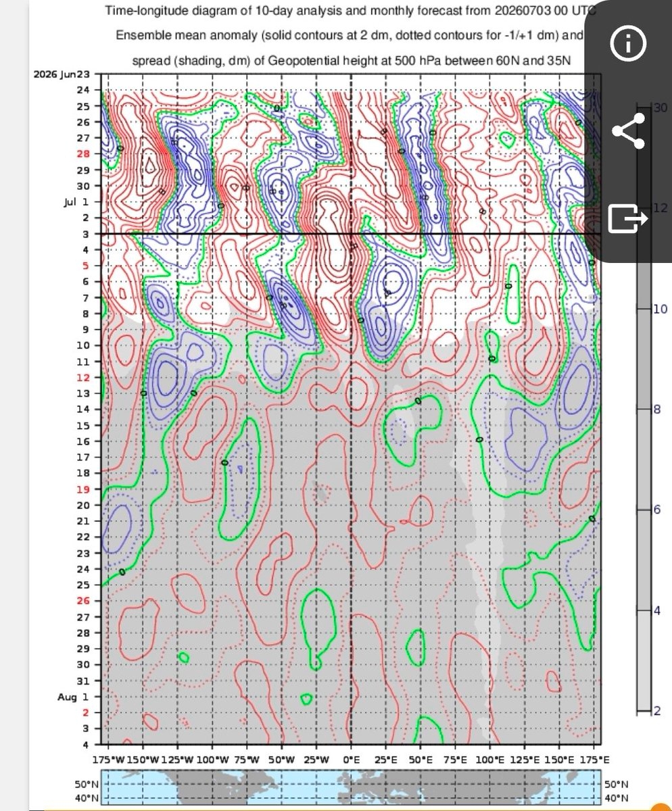Click the gray spread colorbar
Viewport: 672px width, 811px height.
[x=644, y=408]
